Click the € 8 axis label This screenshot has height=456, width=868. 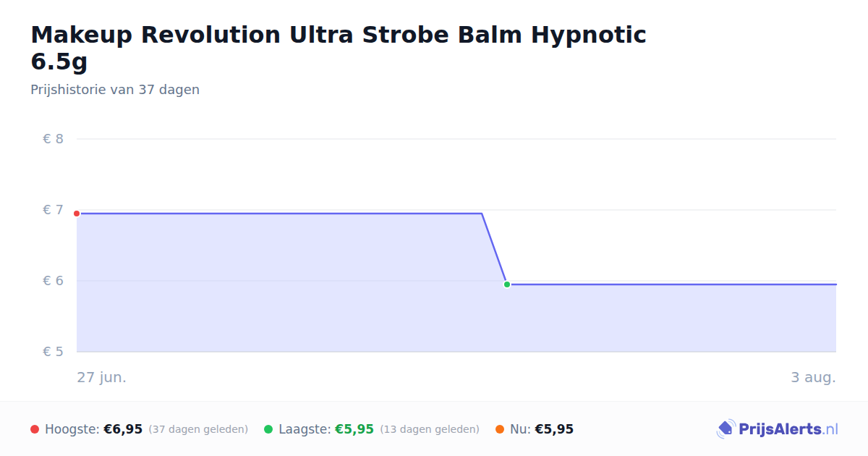pos(53,139)
